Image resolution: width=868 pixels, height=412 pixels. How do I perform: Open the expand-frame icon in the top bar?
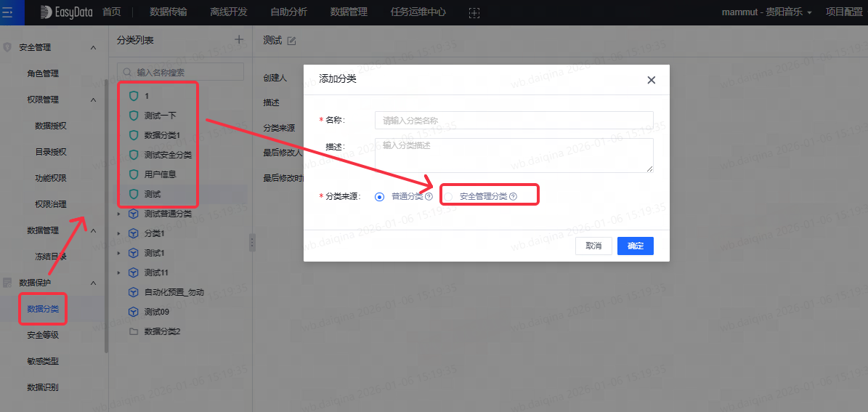pyautogui.click(x=474, y=12)
